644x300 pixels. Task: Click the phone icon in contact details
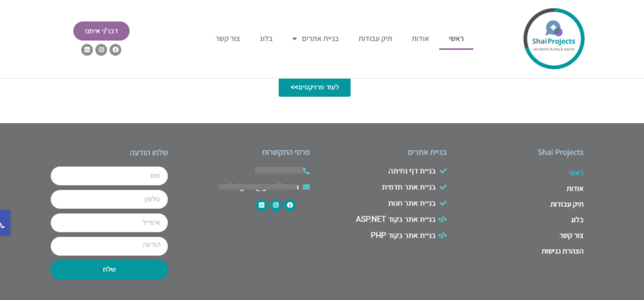306,171
